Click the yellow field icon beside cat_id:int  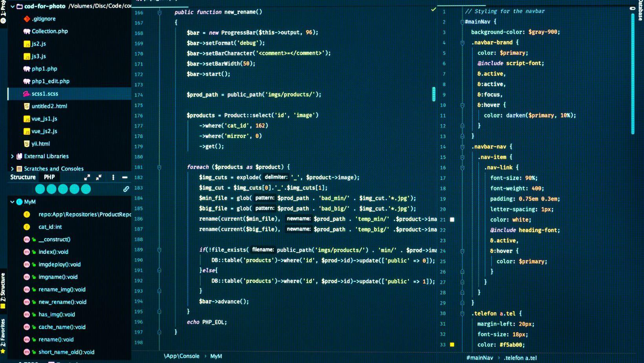[x=27, y=227]
